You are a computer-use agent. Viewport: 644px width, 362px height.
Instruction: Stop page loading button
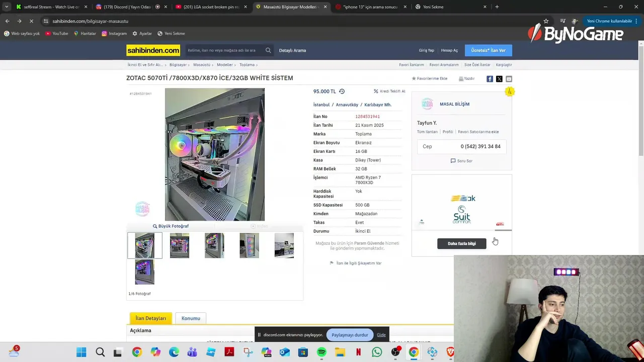coord(31,21)
